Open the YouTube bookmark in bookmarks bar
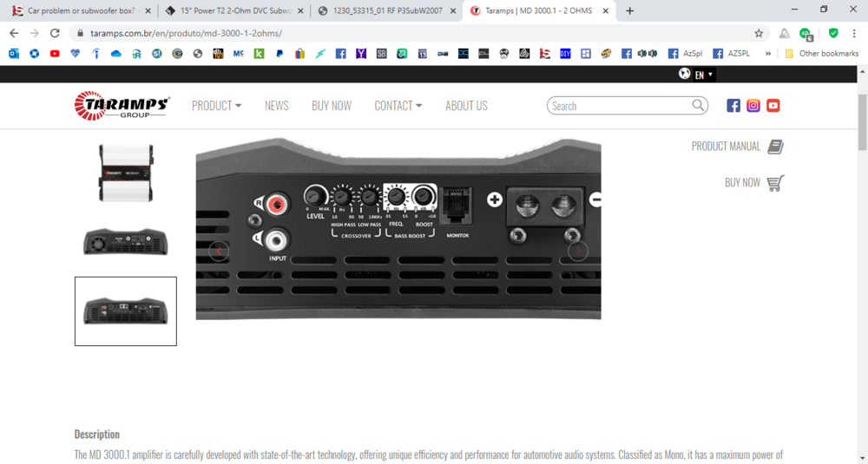Image resolution: width=868 pixels, height=464 pixels. 55,54
